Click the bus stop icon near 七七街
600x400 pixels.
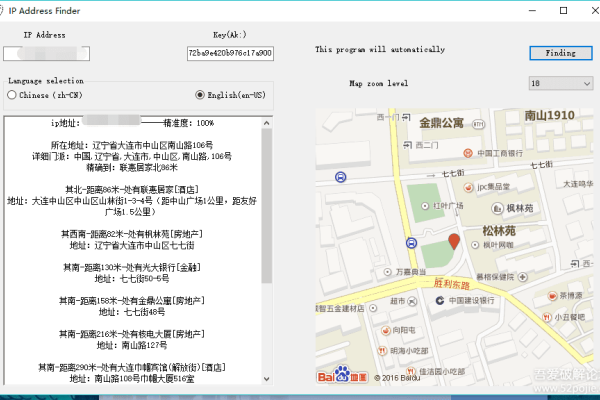341,177
